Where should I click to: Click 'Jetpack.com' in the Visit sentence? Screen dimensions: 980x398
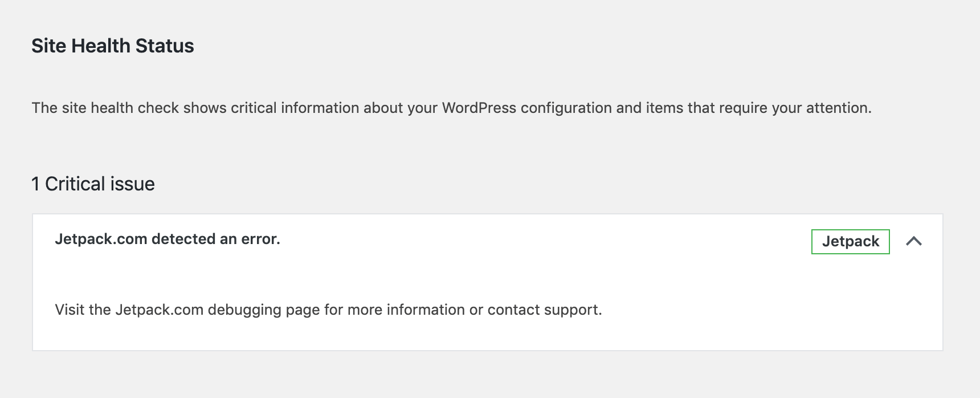160,310
